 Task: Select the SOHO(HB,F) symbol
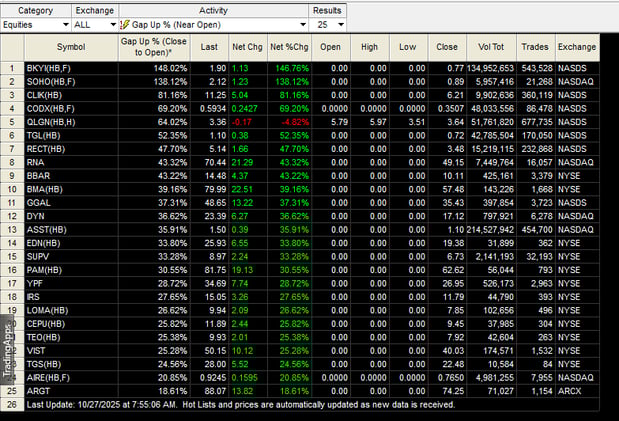pyautogui.click(x=51, y=82)
